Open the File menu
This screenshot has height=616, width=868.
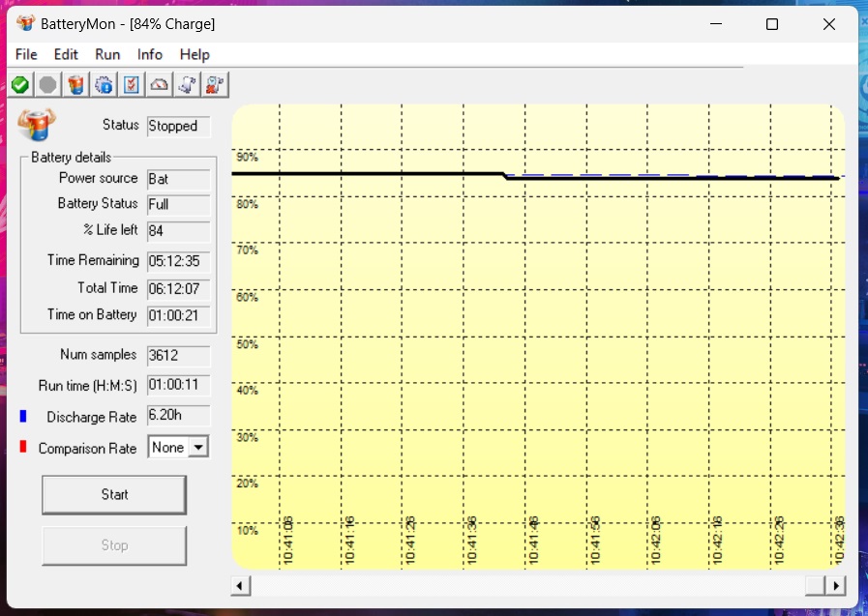click(x=26, y=54)
